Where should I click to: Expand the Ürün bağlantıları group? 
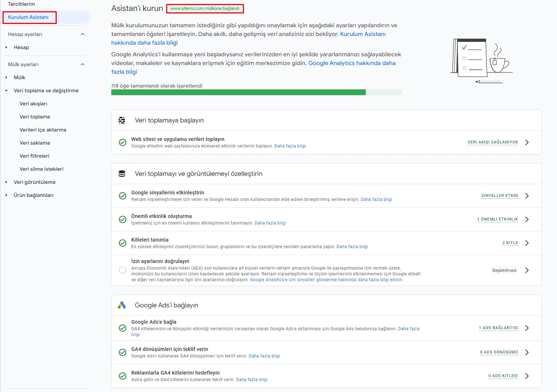[x=6, y=195]
